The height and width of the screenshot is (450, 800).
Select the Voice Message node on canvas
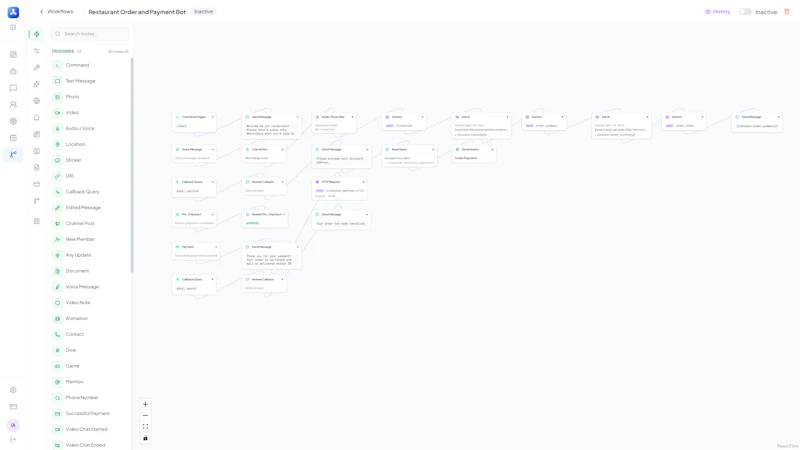tap(194, 154)
